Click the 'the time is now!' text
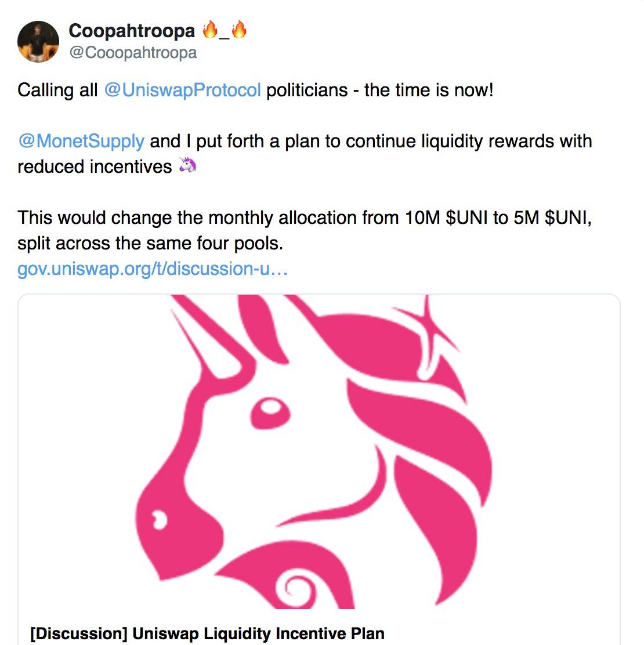This screenshot has height=645, width=644. [429, 90]
